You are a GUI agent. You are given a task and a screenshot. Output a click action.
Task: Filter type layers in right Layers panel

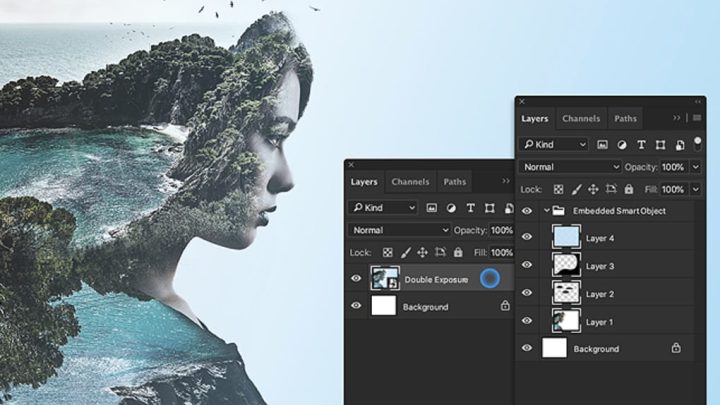click(641, 145)
